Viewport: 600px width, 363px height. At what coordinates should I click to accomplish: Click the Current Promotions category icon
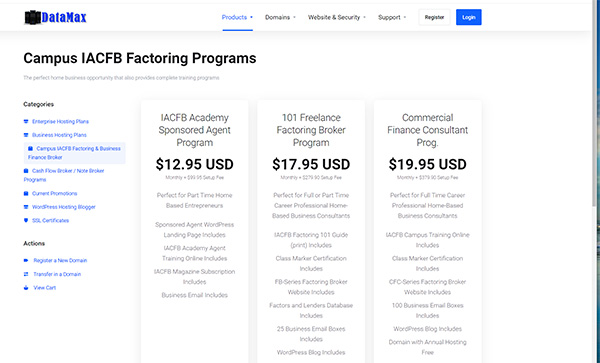pos(26,194)
